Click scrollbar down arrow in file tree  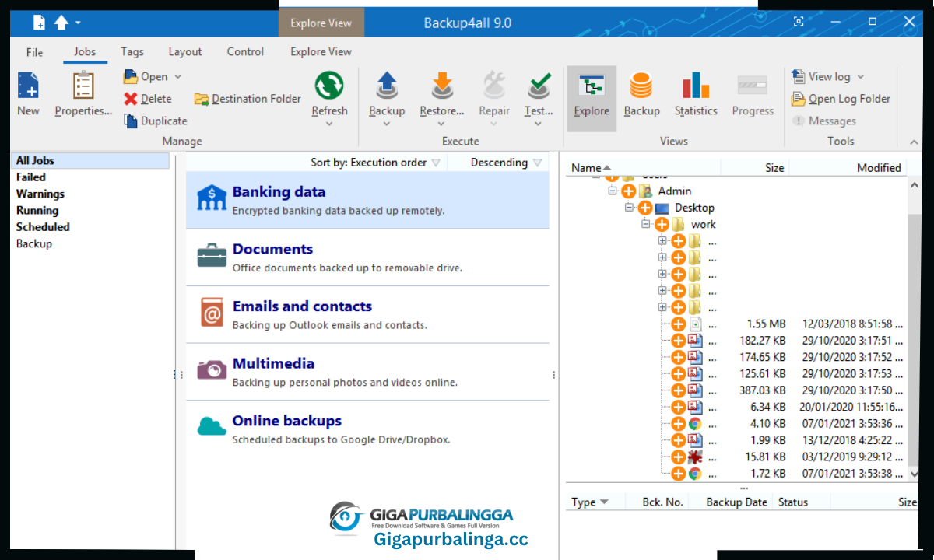(914, 473)
